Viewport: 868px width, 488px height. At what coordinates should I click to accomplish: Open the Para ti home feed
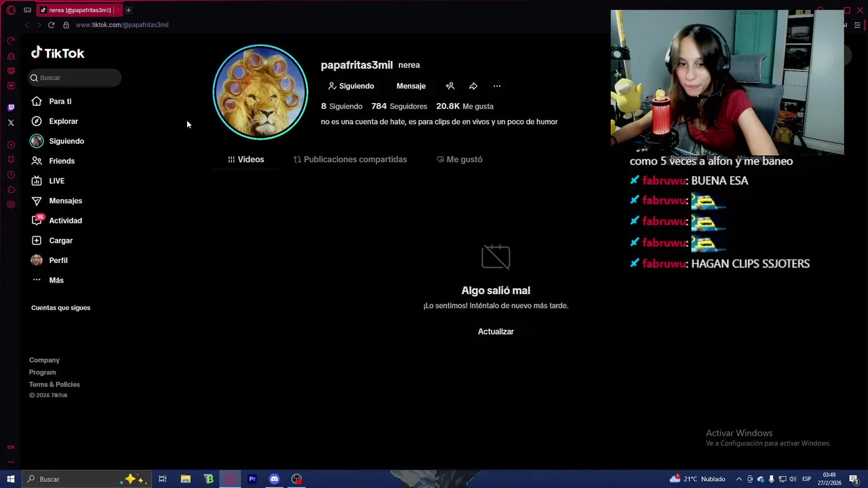[x=51, y=101]
